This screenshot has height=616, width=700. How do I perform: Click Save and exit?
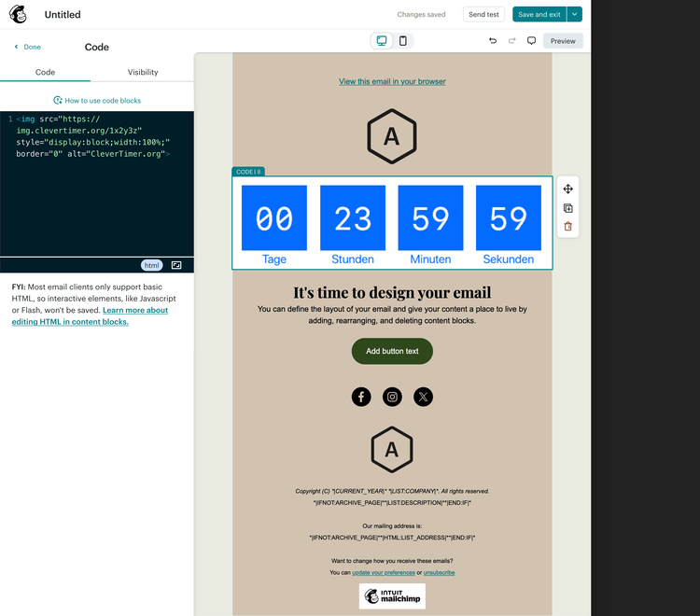click(539, 14)
